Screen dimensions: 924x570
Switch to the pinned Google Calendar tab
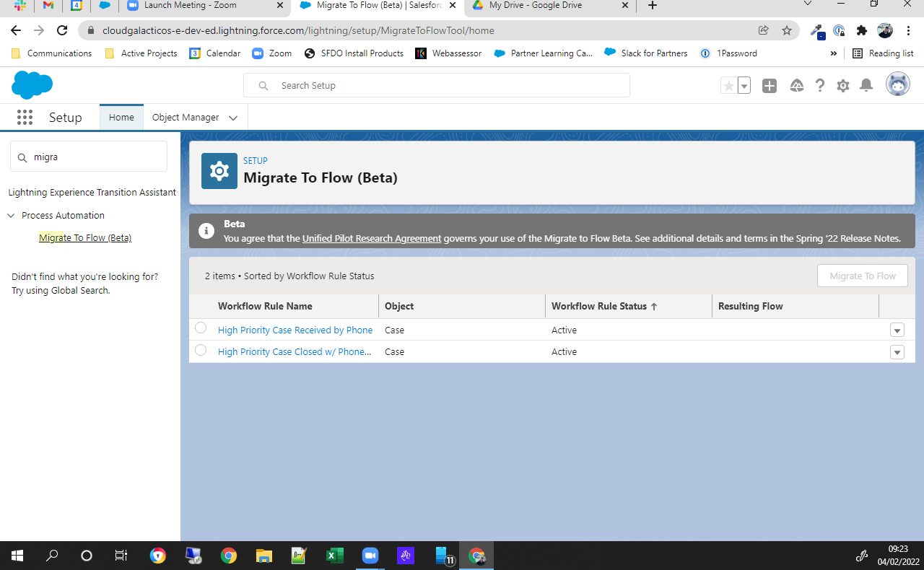pos(77,6)
